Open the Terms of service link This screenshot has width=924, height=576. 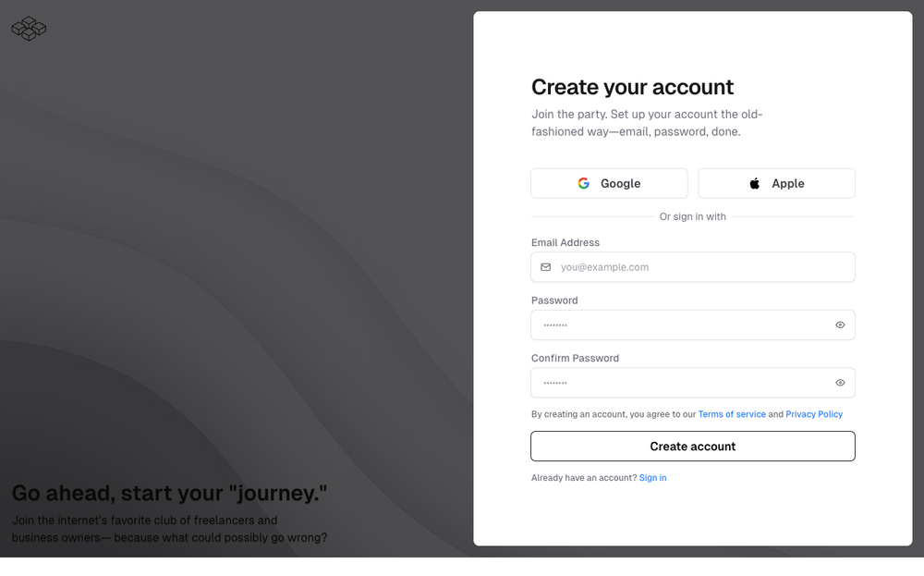[x=732, y=414]
